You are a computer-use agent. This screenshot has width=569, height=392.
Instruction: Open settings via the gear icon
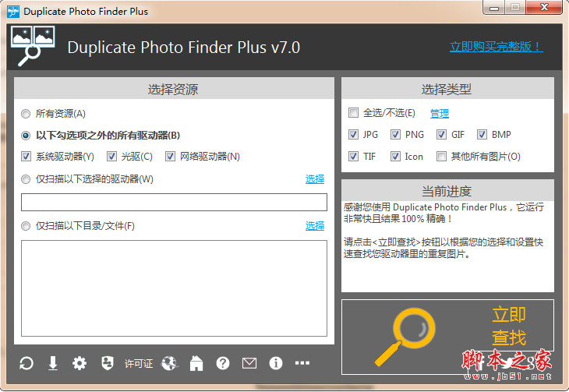click(x=80, y=363)
